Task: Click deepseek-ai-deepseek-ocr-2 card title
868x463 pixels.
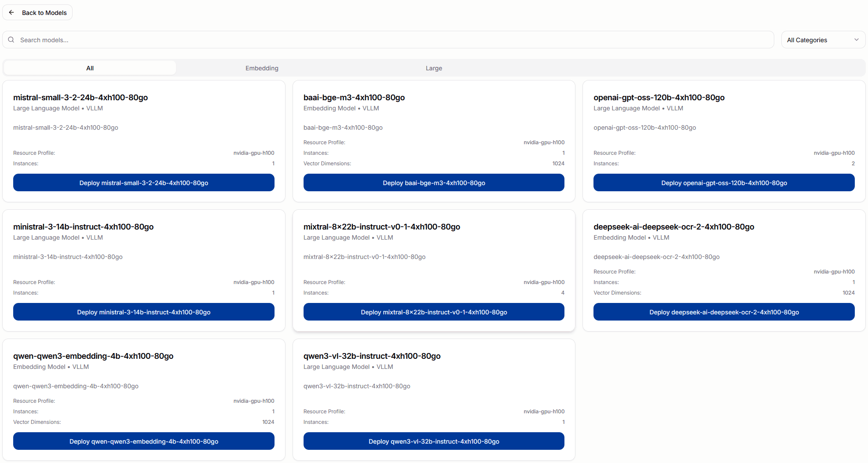Action: [674, 227]
